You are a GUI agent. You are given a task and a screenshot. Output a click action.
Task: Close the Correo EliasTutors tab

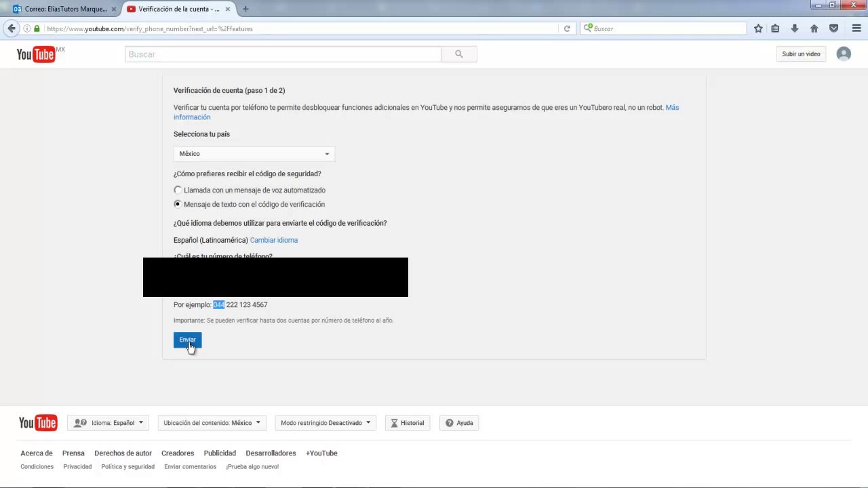[x=114, y=9]
